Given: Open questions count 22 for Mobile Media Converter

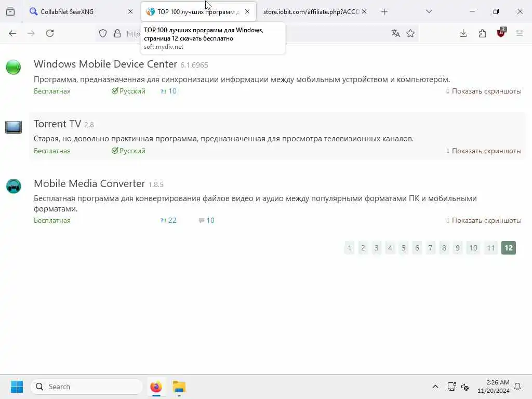Looking at the screenshot, I should [x=169, y=220].
